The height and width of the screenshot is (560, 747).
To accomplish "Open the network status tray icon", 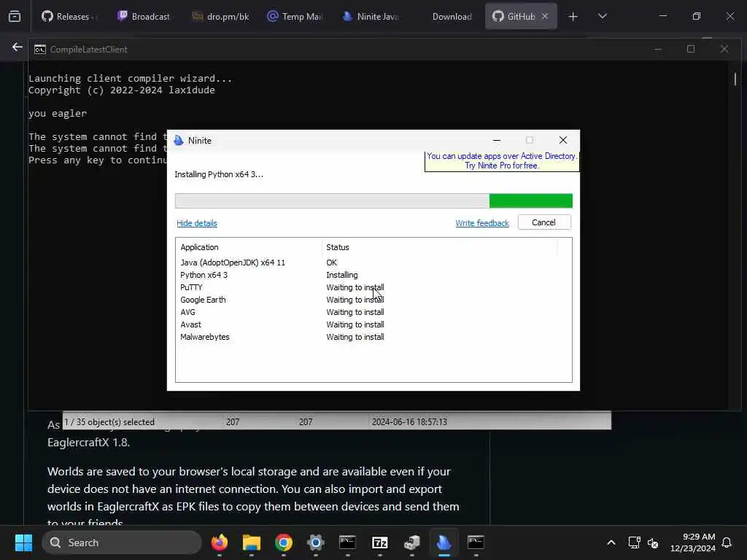I will tap(634, 542).
